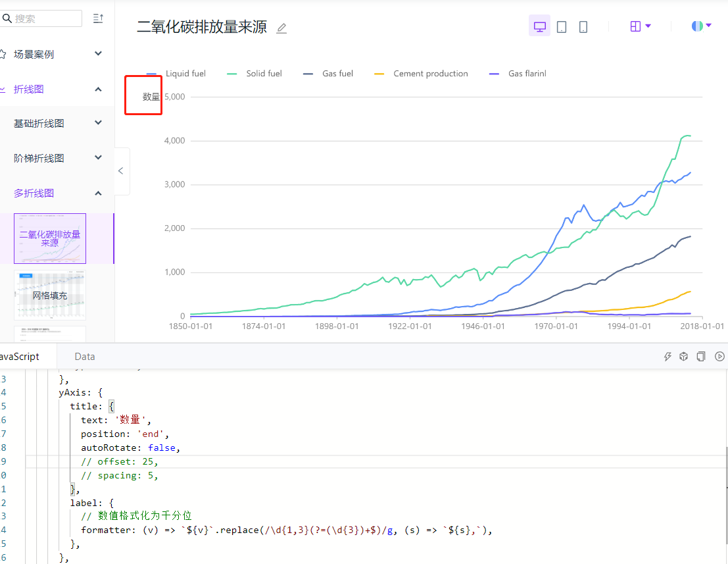Select the 网格填充 chart thumbnail

point(49,295)
